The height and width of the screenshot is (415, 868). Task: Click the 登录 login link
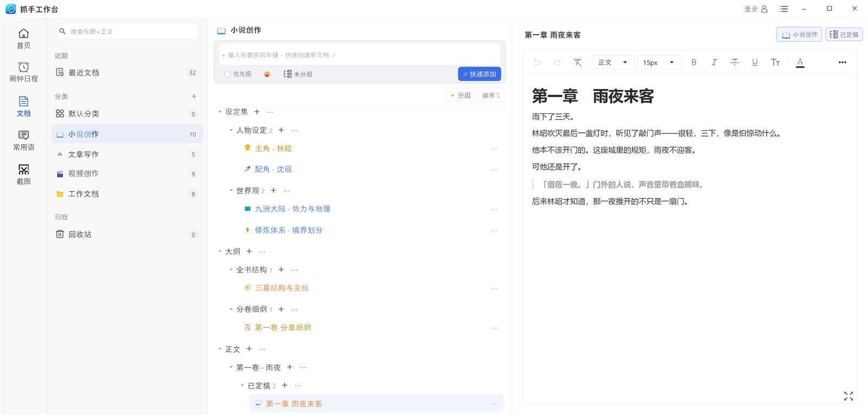(x=756, y=9)
